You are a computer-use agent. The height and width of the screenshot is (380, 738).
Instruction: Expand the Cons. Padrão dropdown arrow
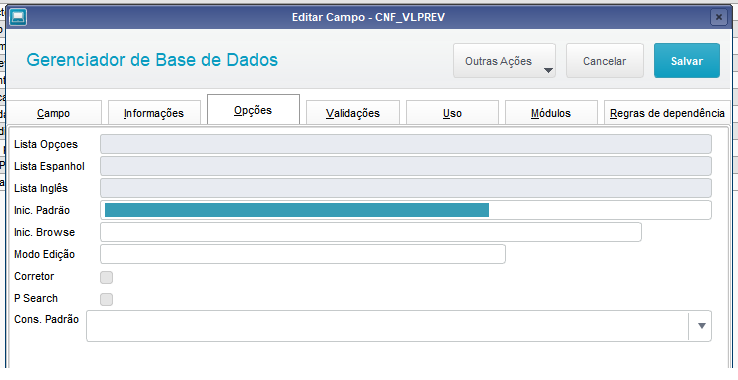click(x=701, y=326)
